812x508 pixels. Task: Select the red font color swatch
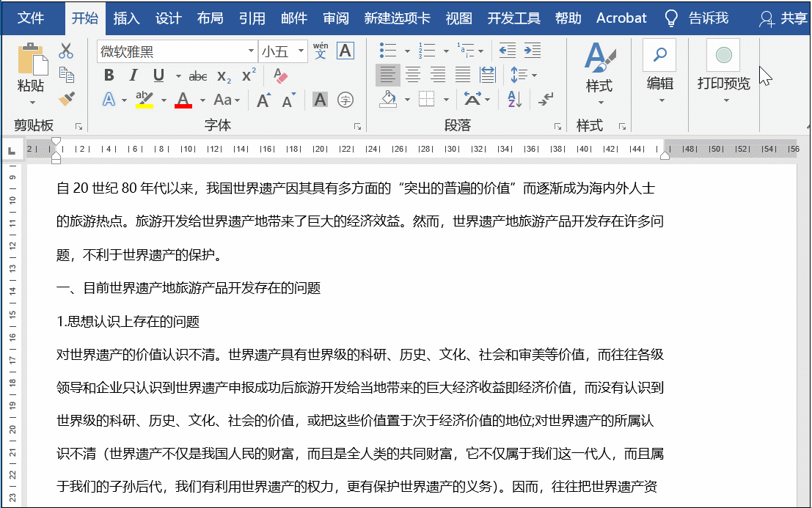182,99
